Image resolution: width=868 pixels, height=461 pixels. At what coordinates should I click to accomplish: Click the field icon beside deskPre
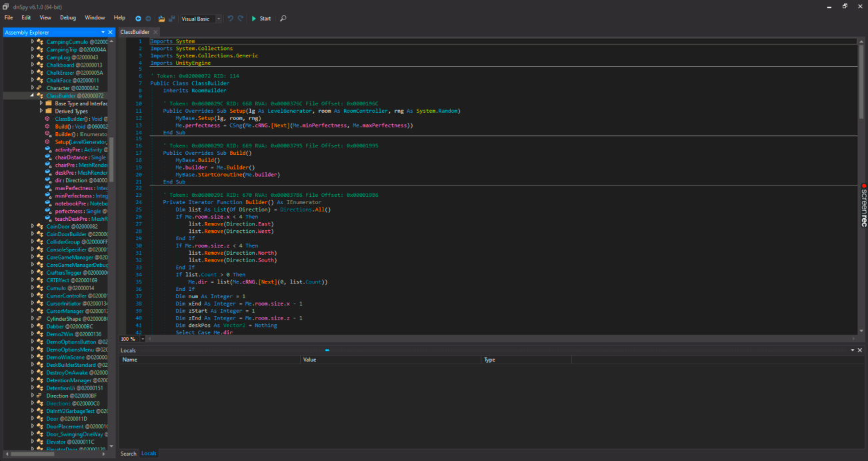click(x=47, y=173)
